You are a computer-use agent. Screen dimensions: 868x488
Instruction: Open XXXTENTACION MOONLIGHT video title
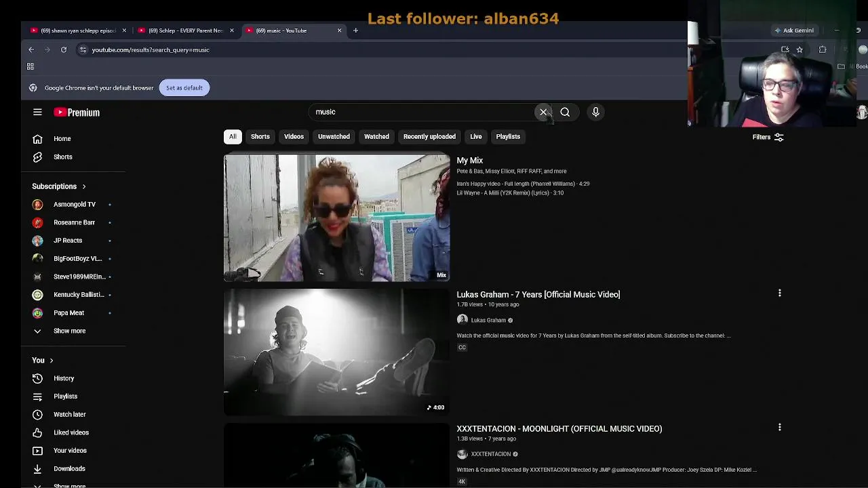(x=559, y=429)
